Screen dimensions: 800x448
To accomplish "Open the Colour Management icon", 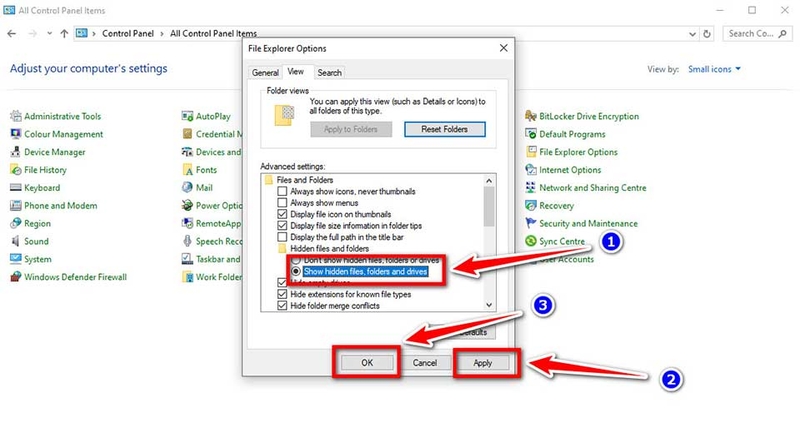I will [16, 134].
